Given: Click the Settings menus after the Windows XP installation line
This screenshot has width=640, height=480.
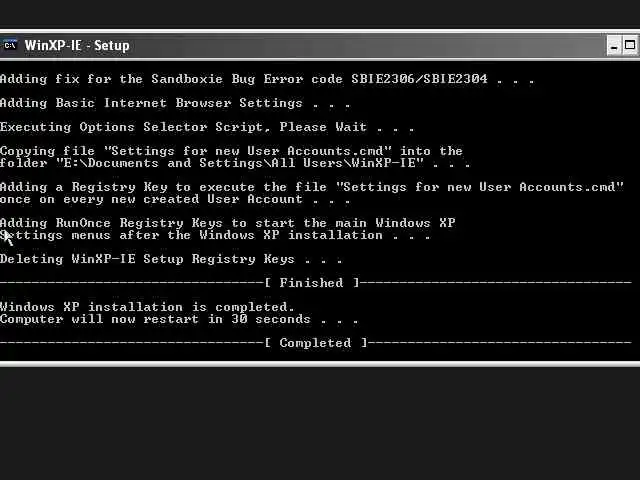Looking at the screenshot, I should tap(215, 235).
